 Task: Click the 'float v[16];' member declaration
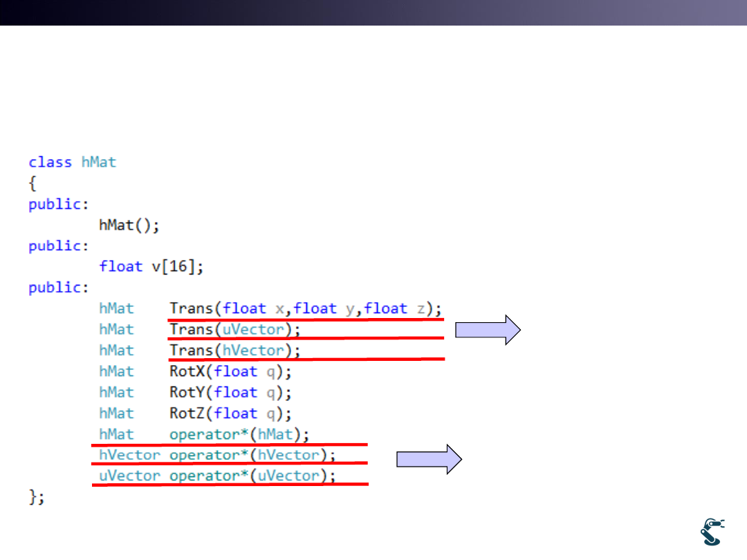(151, 267)
